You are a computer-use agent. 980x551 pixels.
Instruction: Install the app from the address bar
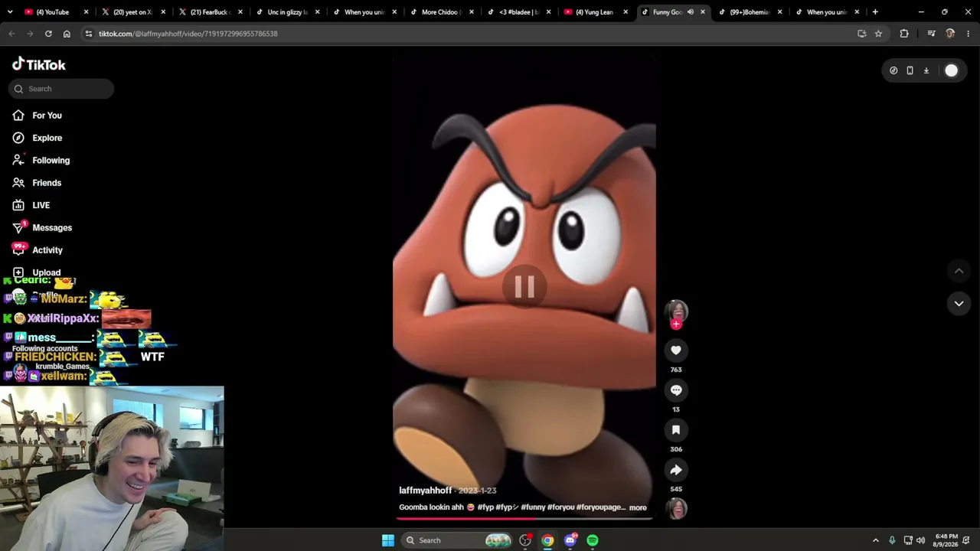[x=862, y=34]
